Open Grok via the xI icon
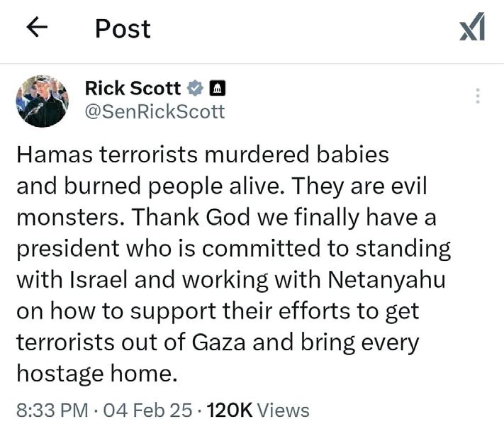This screenshot has width=504, height=436. pyautogui.click(x=472, y=28)
